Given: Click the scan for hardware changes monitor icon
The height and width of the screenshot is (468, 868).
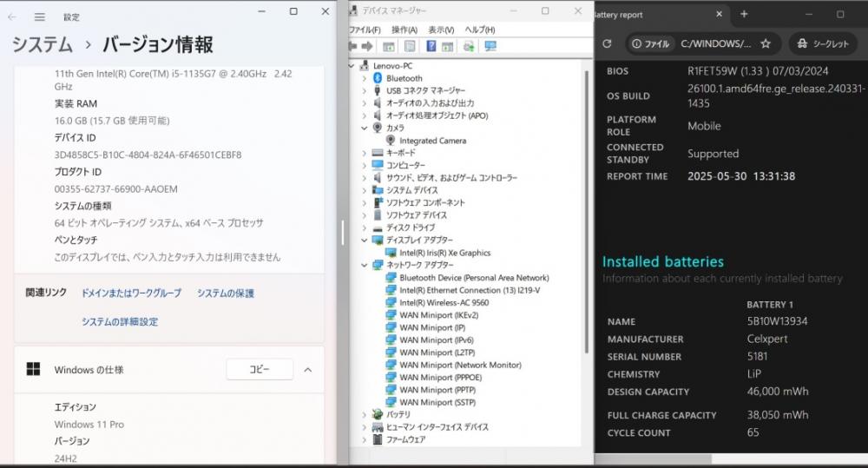Looking at the screenshot, I should pyautogui.click(x=490, y=47).
